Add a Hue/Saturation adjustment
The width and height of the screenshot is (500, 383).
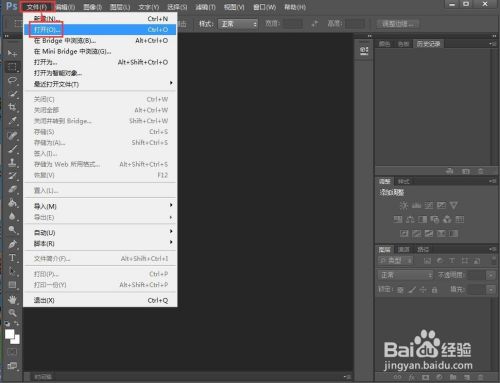pos(398,219)
